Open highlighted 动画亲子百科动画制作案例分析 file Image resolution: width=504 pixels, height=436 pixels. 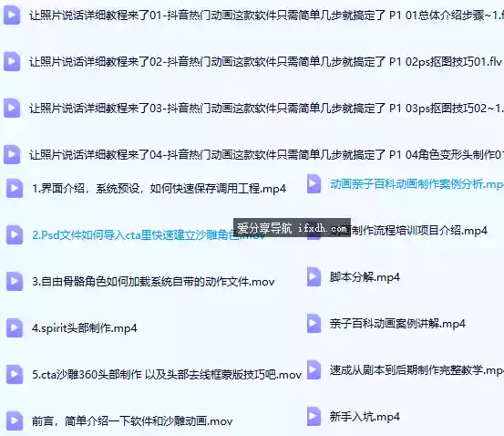tap(417, 184)
